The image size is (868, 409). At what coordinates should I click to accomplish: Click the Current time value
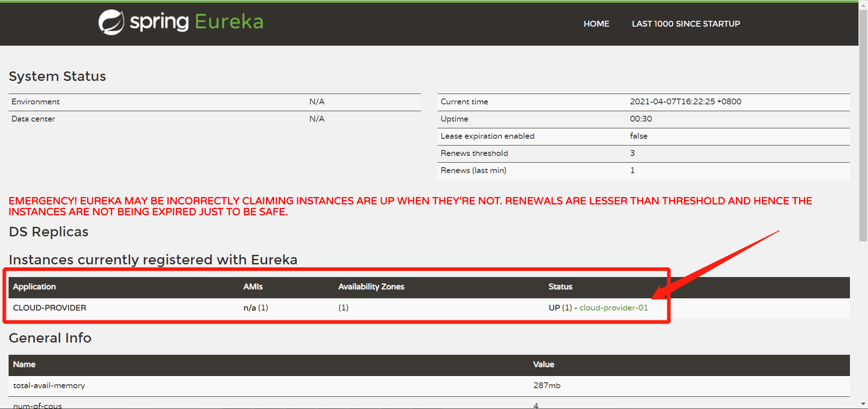[685, 102]
